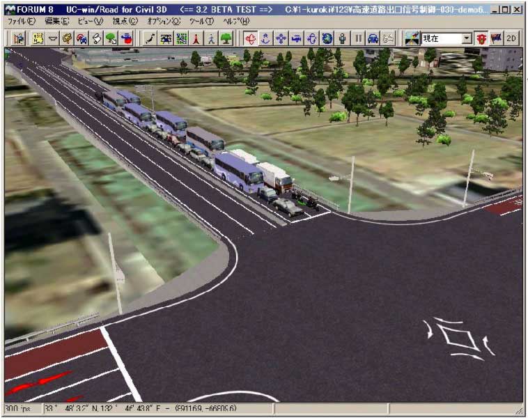Open the terrain map icon with north arrow

point(38,39)
